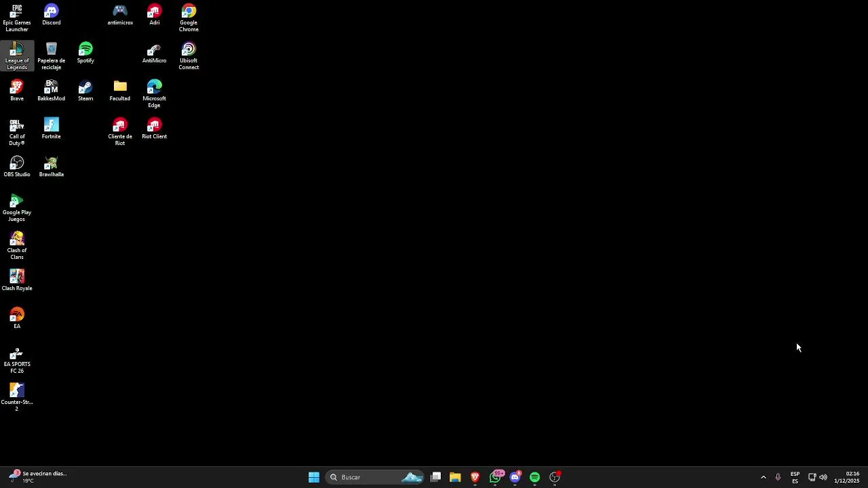Switch the ESP ES input language
868x488 pixels.
pyautogui.click(x=795, y=477)
